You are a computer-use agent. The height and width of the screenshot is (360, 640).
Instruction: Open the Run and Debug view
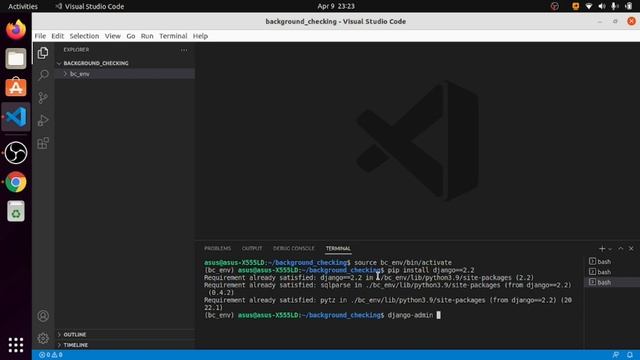[43, 120]
